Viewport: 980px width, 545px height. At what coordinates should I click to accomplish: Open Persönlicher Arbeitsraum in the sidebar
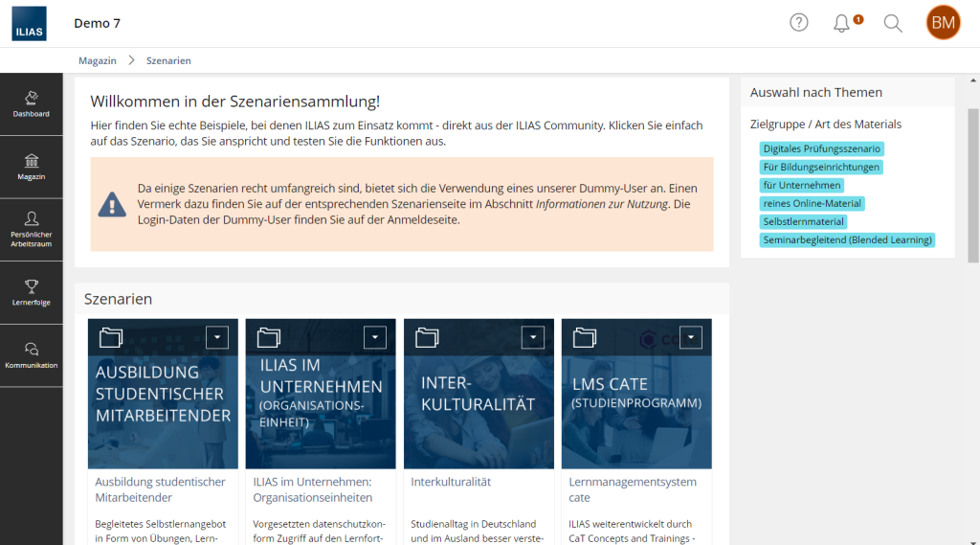(31, 230)
